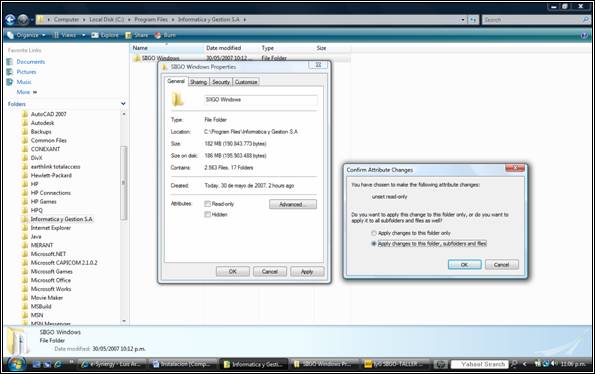Open the address bar history dropdown
The height and width of the screenshot is (374, 595).
tap(463, 19)
